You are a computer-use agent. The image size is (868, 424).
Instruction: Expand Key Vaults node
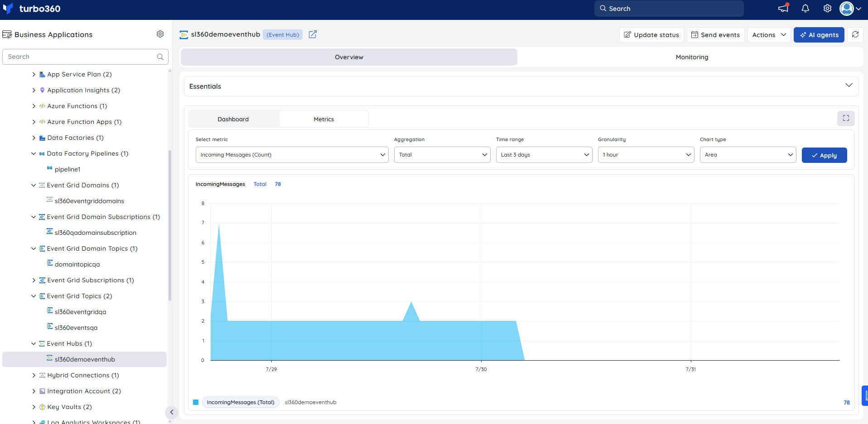(34, 407)
